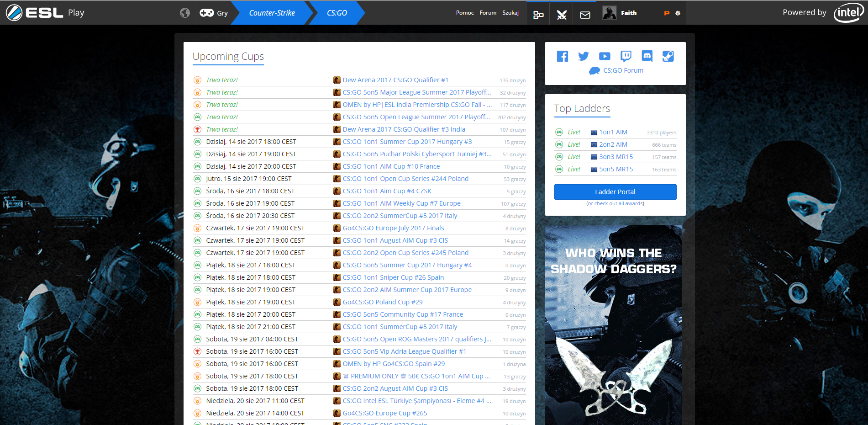The image size is (868, 425).
Task: Open the crossed swords matches icon
Action: tap(562, 15)
